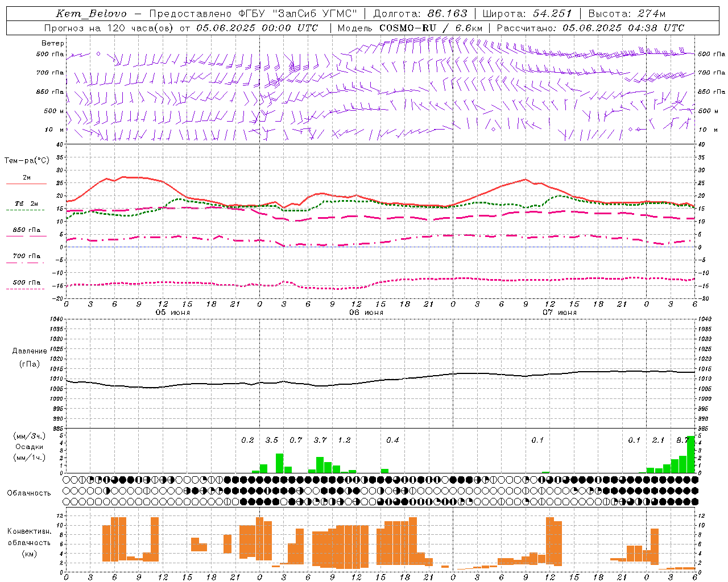Viewport: 728px width, 582px height.
Task: Click the dotted '500 гПа' temperature legend line
Action: (26, 289)
